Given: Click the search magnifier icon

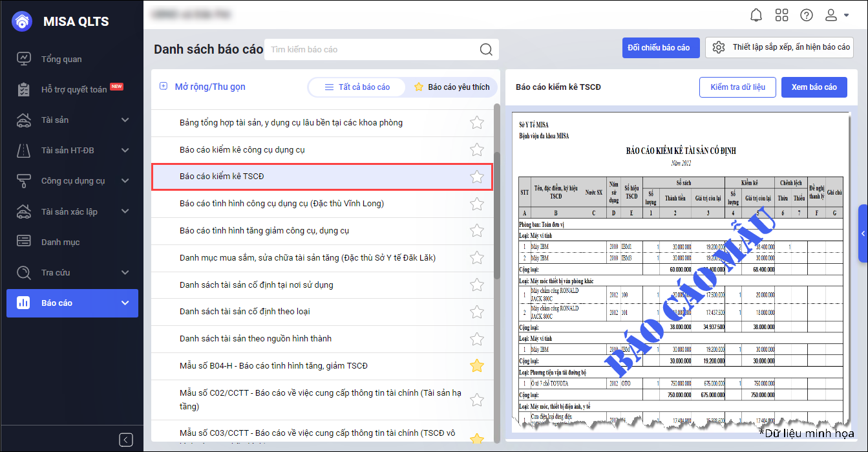Looking at the screenshot, I should [x=486, y=50].
